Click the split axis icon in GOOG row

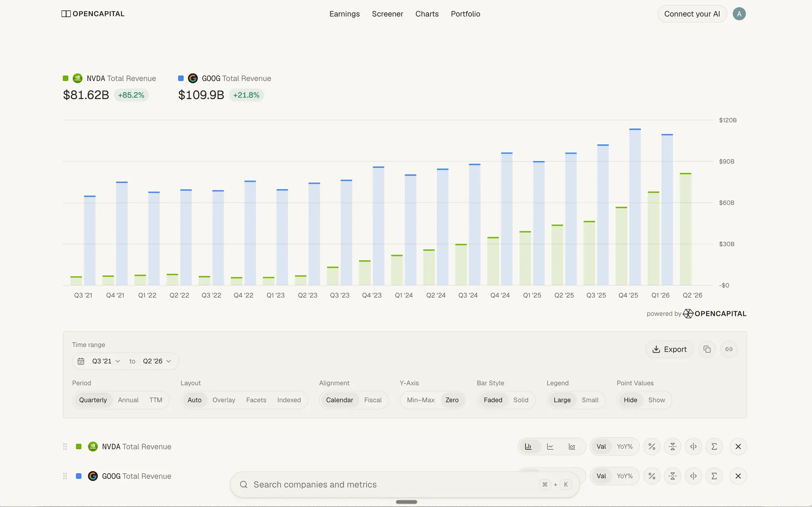(x=693, y=476)
